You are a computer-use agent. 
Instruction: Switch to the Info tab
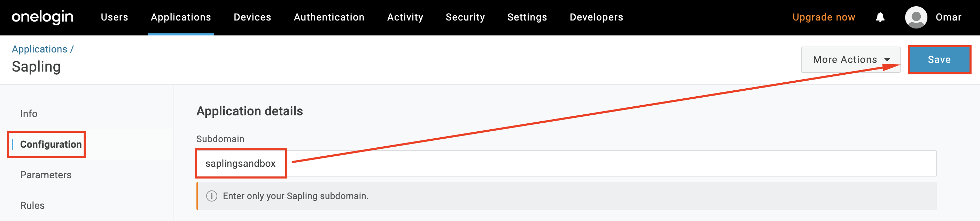(x=29, y=114)
